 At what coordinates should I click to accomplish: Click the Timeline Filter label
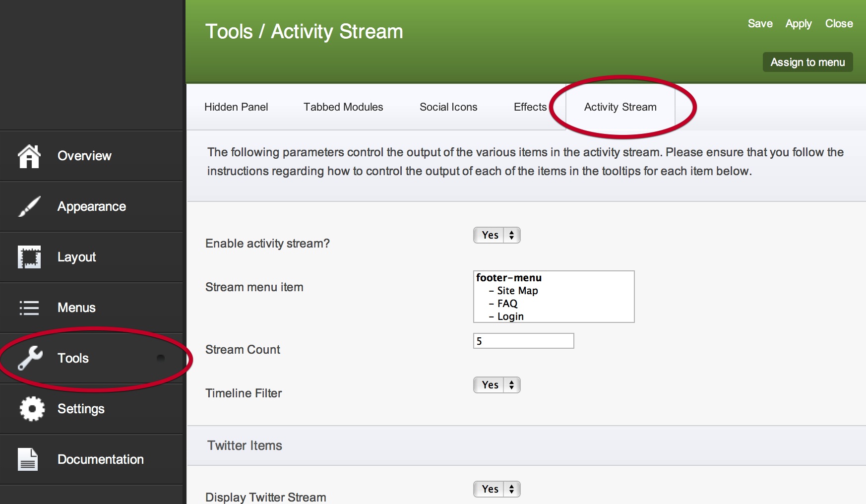click(244, 393)
